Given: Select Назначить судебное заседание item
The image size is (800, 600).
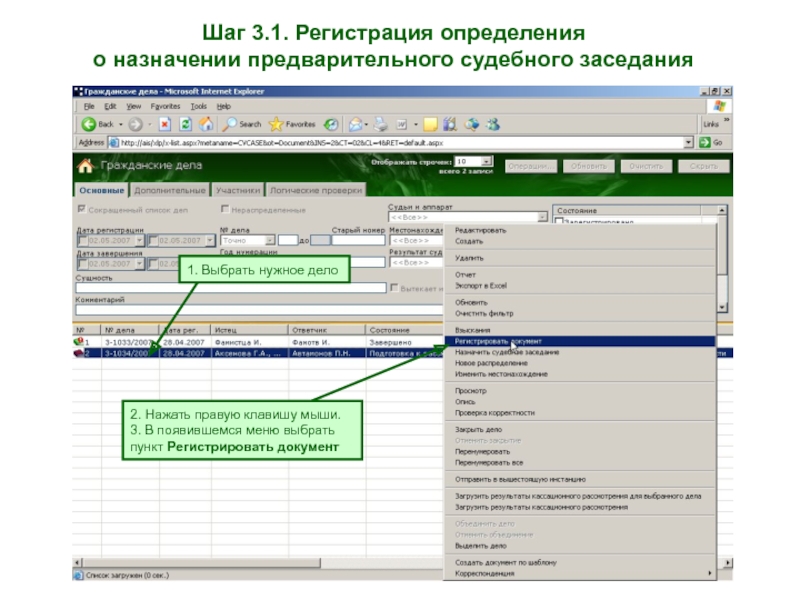Looking at the screenshot, I should (x=580, y=352).
